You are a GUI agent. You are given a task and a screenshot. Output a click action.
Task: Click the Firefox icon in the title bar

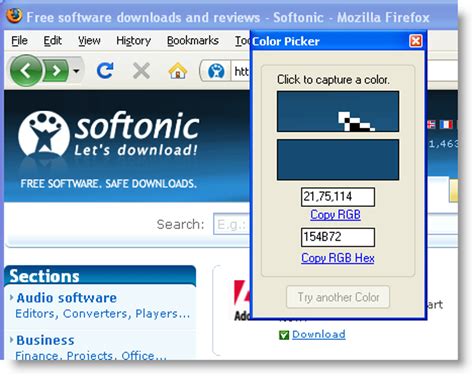tap(14, 16)
